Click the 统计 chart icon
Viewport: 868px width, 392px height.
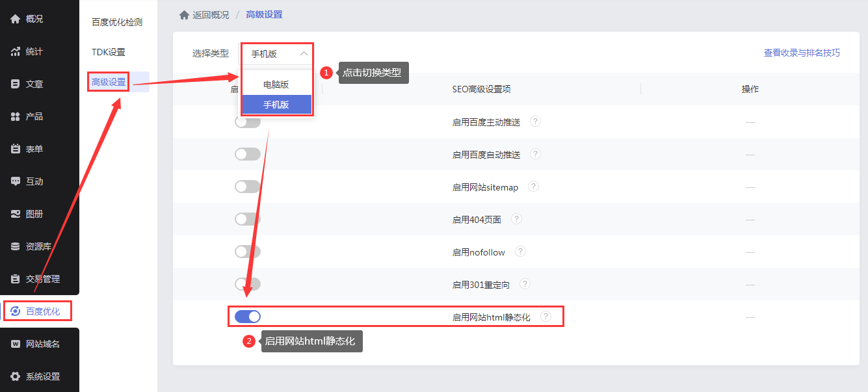[16, 51]
